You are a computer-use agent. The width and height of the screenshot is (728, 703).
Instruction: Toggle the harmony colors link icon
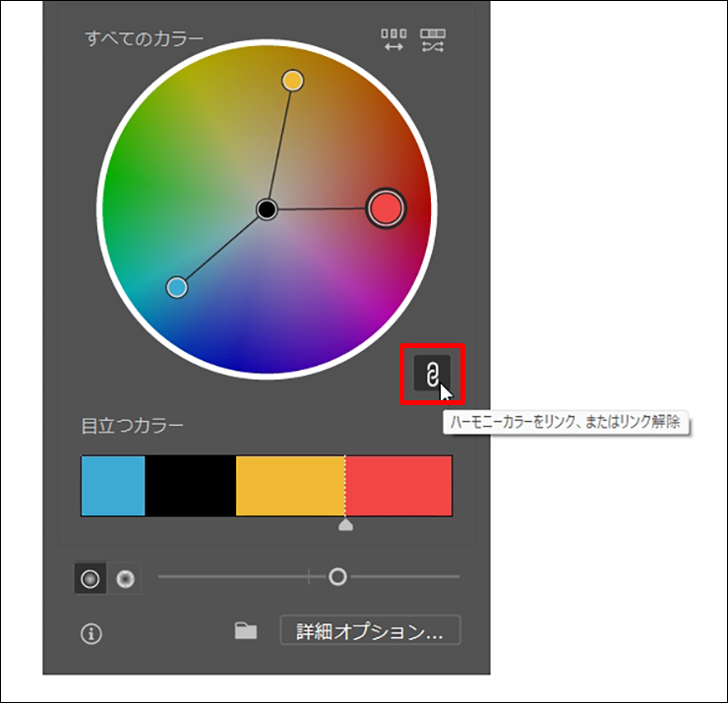coord(432,374)
